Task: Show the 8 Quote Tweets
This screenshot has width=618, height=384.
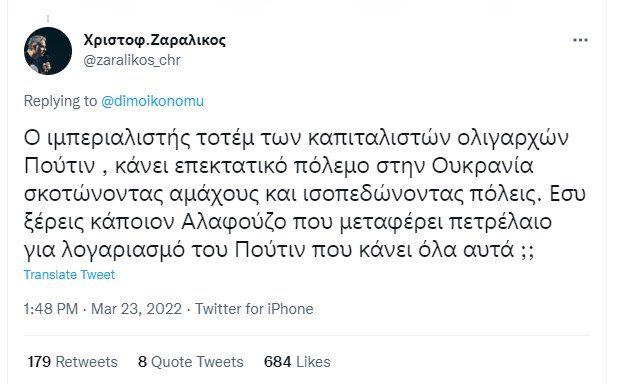Action: (x=191, y=362)
